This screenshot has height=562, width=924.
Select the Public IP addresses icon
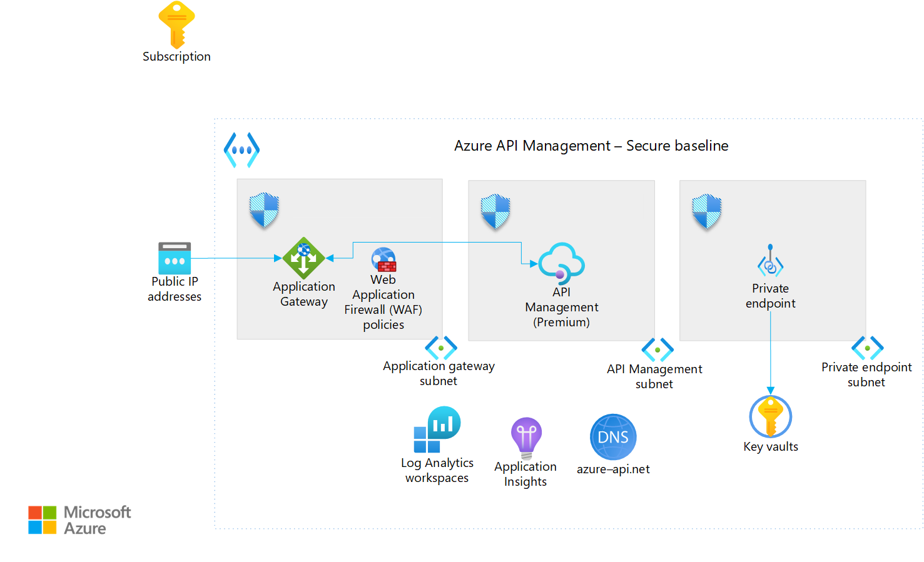[x=175, y=258]
